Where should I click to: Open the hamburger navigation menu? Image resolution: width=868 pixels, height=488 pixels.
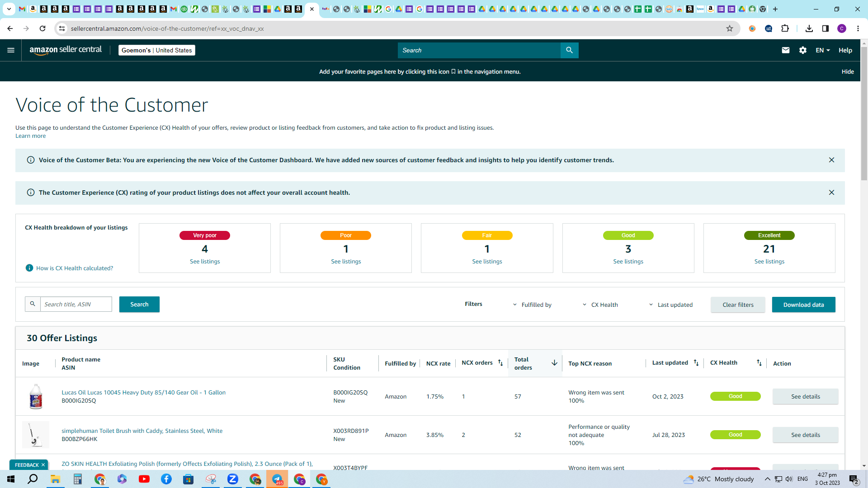coord(11,50)
